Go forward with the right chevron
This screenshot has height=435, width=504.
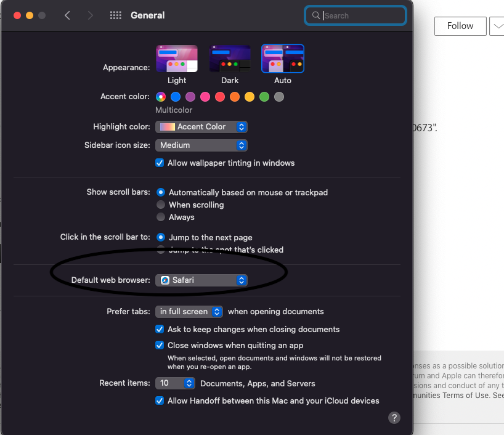click(x=91, y=15)
